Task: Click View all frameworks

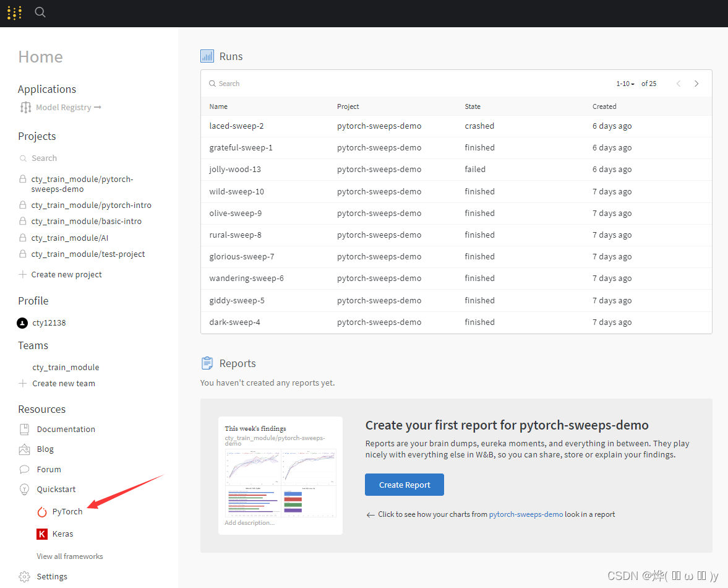Action: (70, 556)
